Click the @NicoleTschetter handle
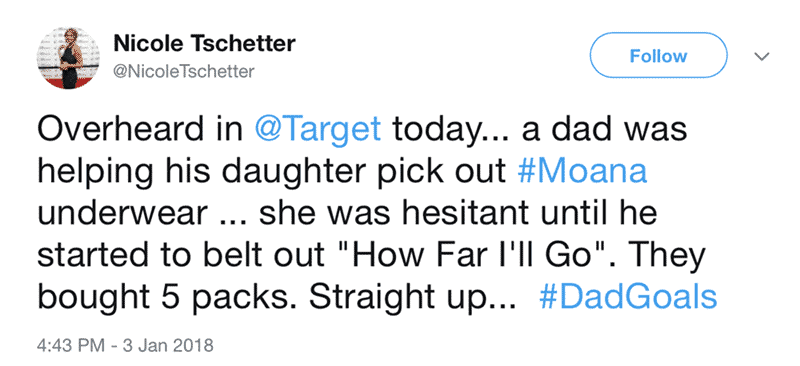This screenshot has width=800, height=366. 184,72
